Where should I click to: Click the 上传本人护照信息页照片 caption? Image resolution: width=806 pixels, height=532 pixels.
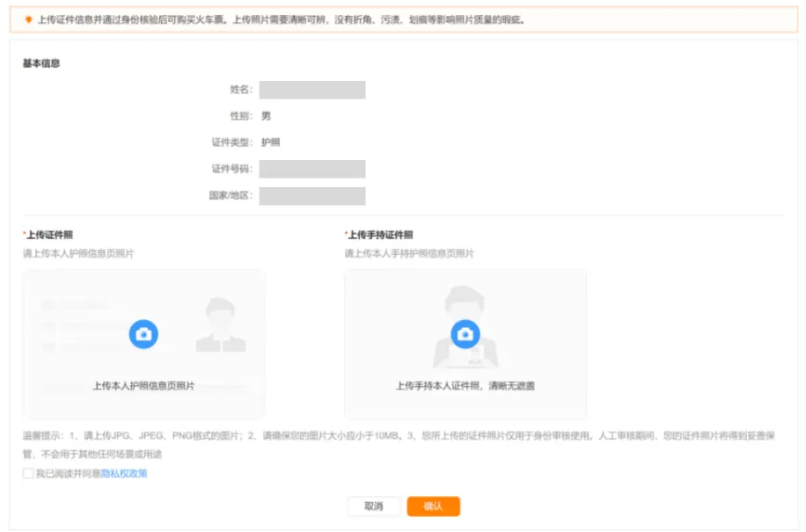143,385
